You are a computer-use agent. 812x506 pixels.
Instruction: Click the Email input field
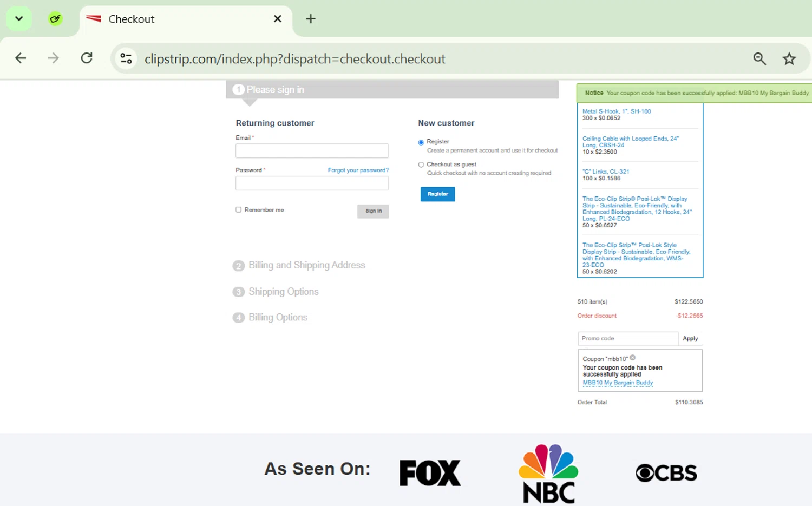coord(312,151)
